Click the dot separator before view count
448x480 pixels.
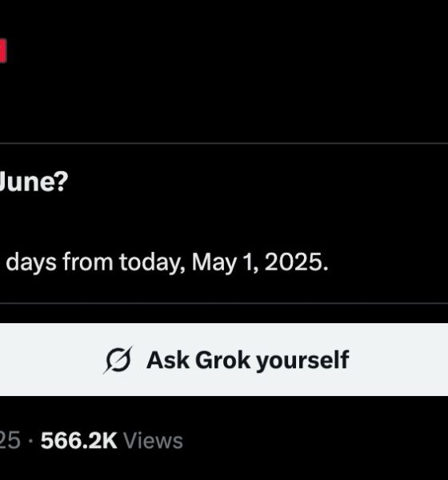pos(30,441)
